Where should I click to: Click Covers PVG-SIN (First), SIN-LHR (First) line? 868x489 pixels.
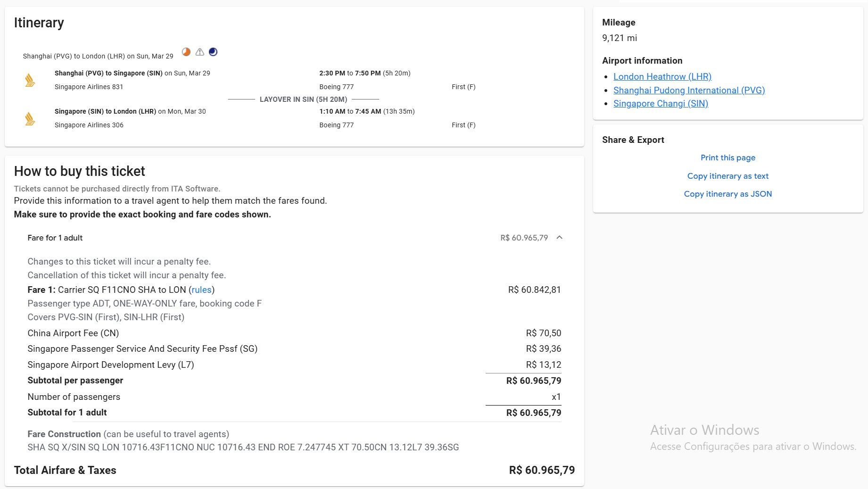[106, 317]
